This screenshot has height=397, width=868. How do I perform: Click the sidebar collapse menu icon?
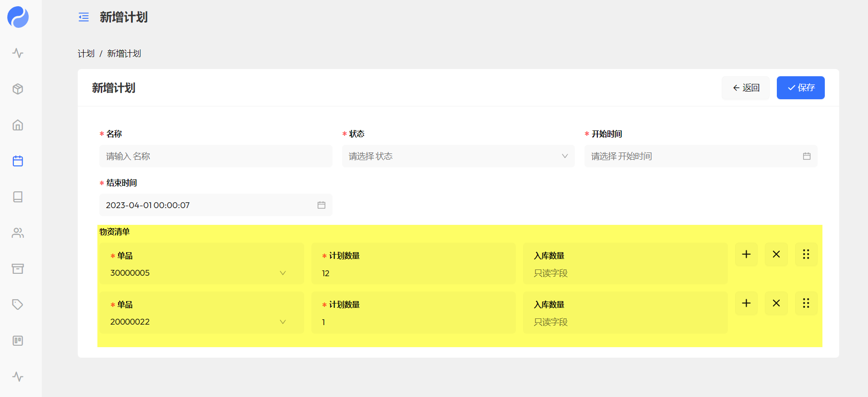[x=83, y=17]
